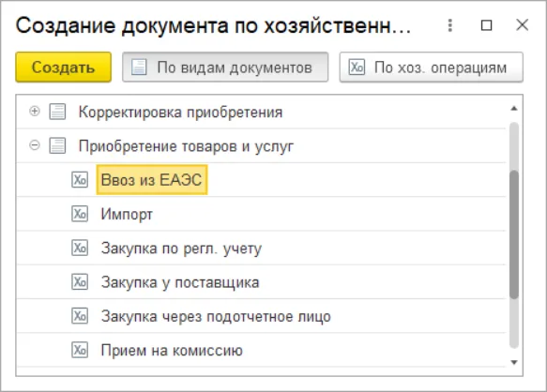The image size is (547, 392).
Task: Click the Xo icon beside Закупка у поставщика
Action: pos(80,281)
